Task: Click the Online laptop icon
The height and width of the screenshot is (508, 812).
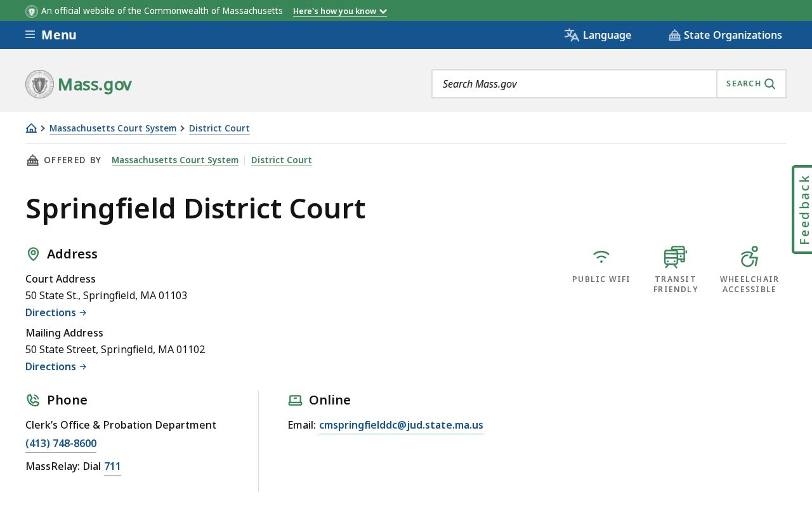Action: (295, 400)
